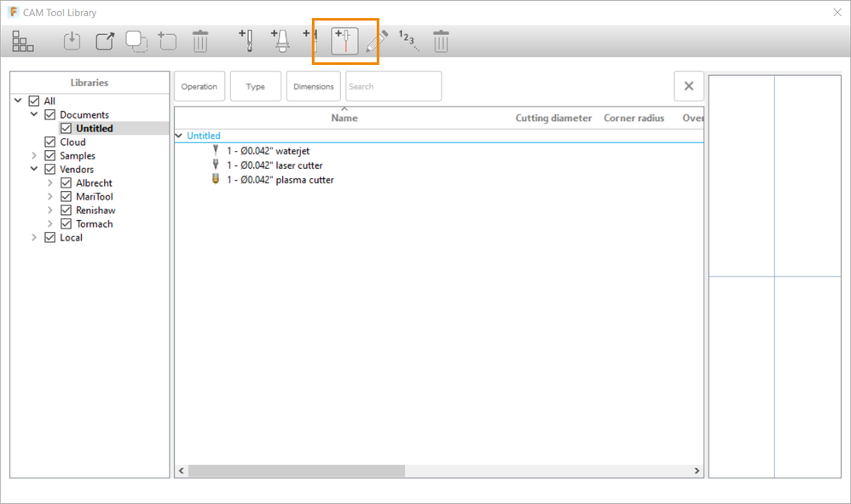Image resolution: width=851 pixels, height=504 pixels.
Task: Click the Cutting diameter column header
Action: [x=553, y=119]
